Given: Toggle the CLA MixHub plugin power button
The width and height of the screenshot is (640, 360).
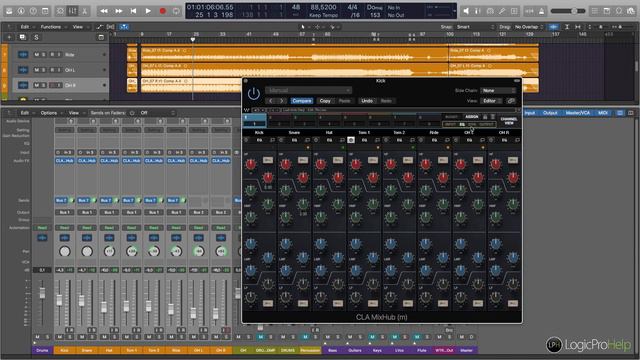Looking at the screenshot, I should [253, 93].
